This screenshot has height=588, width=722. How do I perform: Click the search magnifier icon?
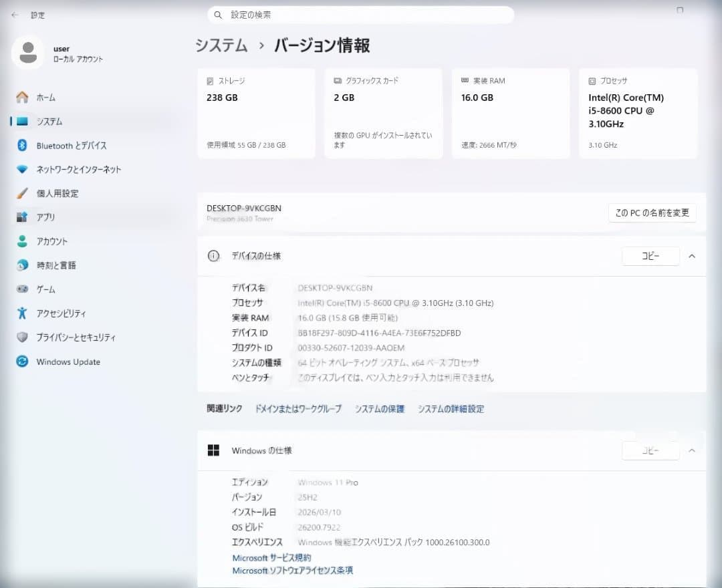218,15
